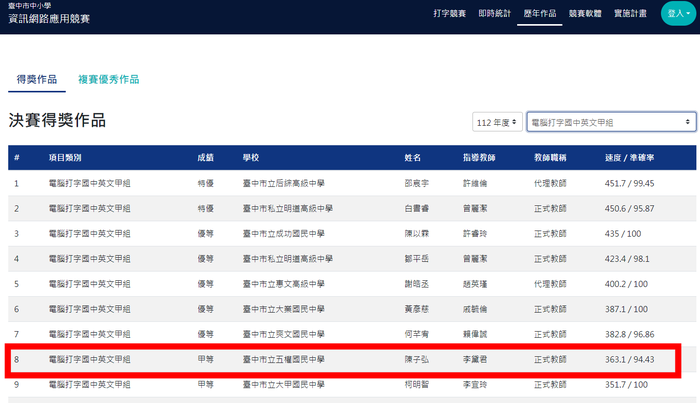Click the 資訊網路應用競賽 site title
700x403 pixels.
tap(49, 19)
